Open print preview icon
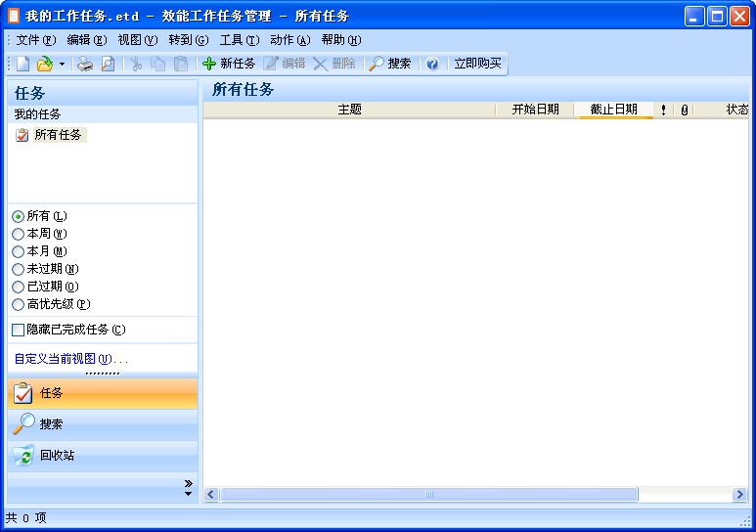Image resolution: width=756 pixels, height=532 pixels. (108, 64)
